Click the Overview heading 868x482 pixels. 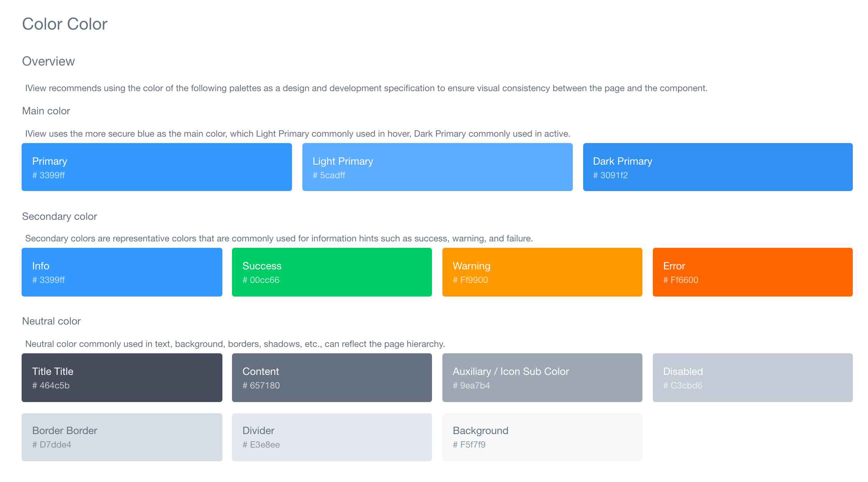point(48,61)
